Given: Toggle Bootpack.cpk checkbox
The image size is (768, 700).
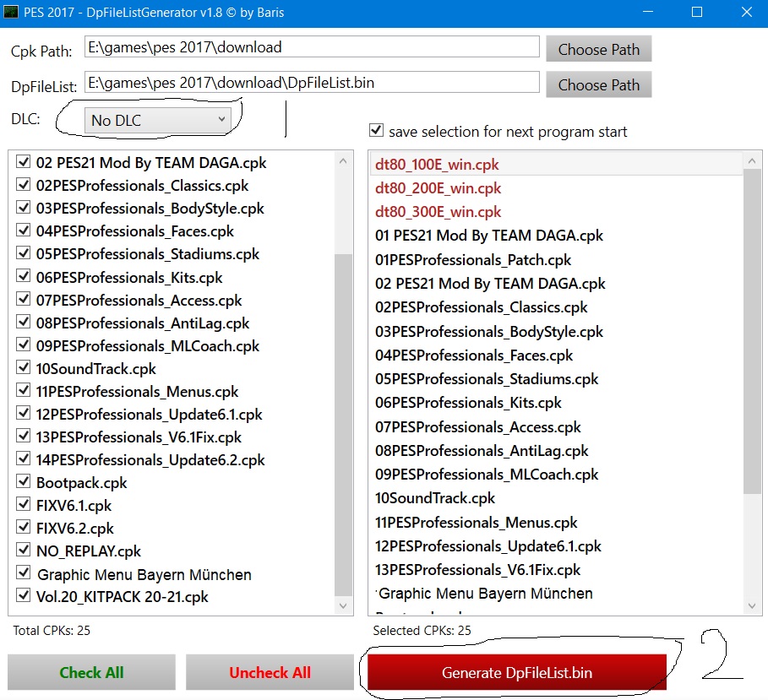Looking at the screenshot, I should (23, 481).
